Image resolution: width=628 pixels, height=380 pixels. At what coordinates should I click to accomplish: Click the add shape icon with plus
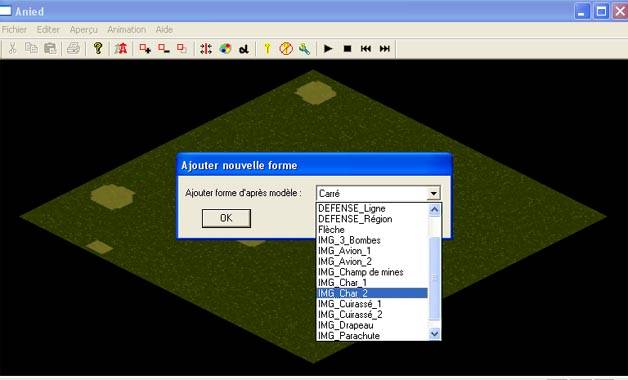(145, 49)
